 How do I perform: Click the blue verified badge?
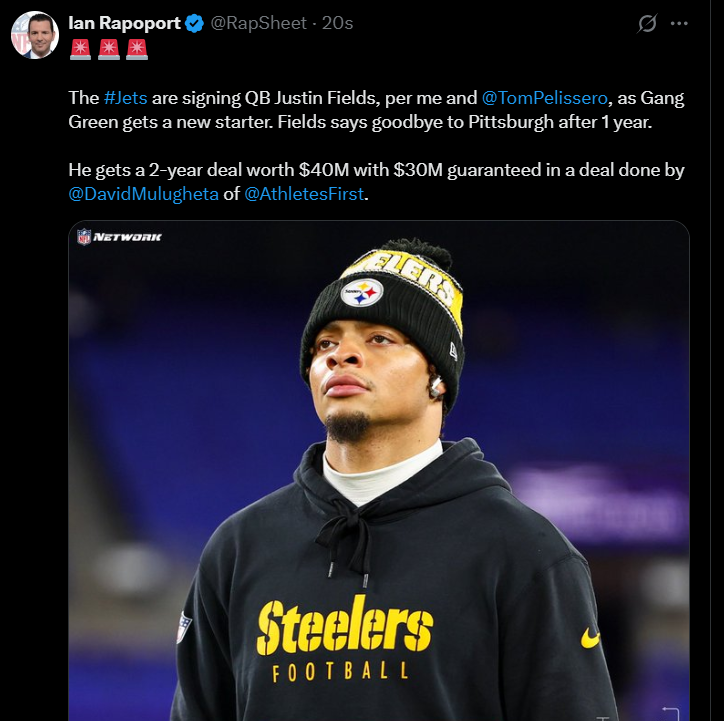[x=194, y=22]
